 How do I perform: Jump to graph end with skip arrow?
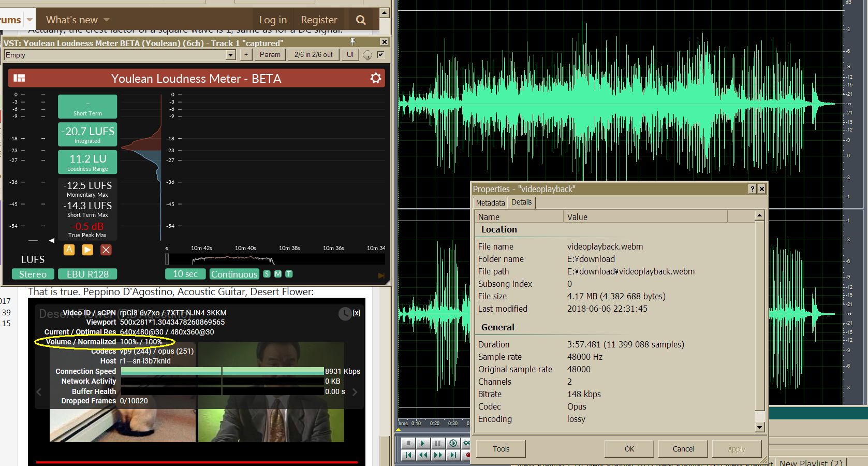coord(381,275)
